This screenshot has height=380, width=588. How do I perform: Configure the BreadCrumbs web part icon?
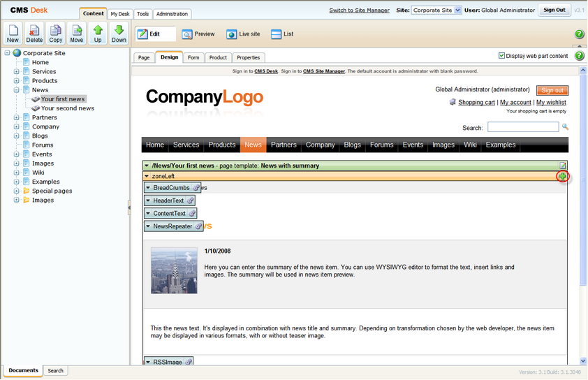click(196, 188)
